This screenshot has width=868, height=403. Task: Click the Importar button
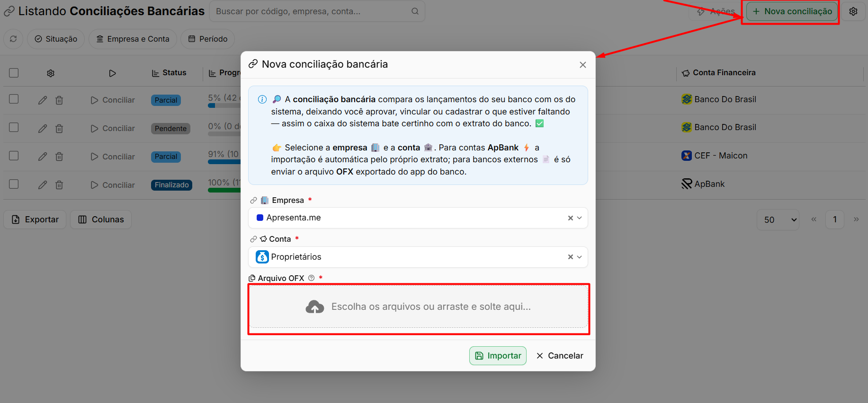click(x=498, y=356)
